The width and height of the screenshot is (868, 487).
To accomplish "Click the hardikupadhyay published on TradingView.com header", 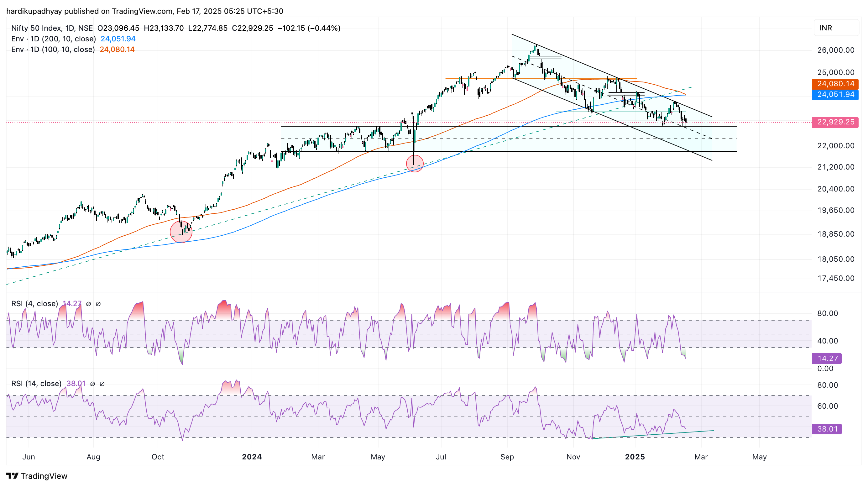I will (x=145, y=11).
